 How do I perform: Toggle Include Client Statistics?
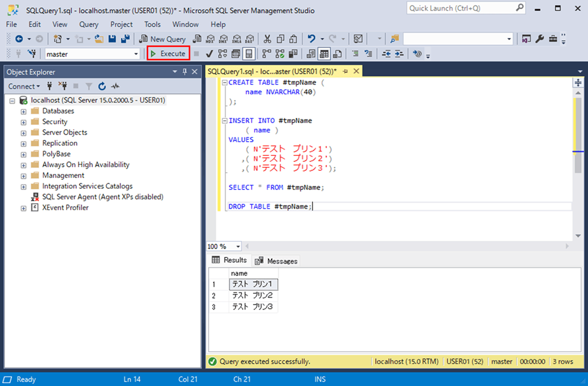(x=293, y=54)
